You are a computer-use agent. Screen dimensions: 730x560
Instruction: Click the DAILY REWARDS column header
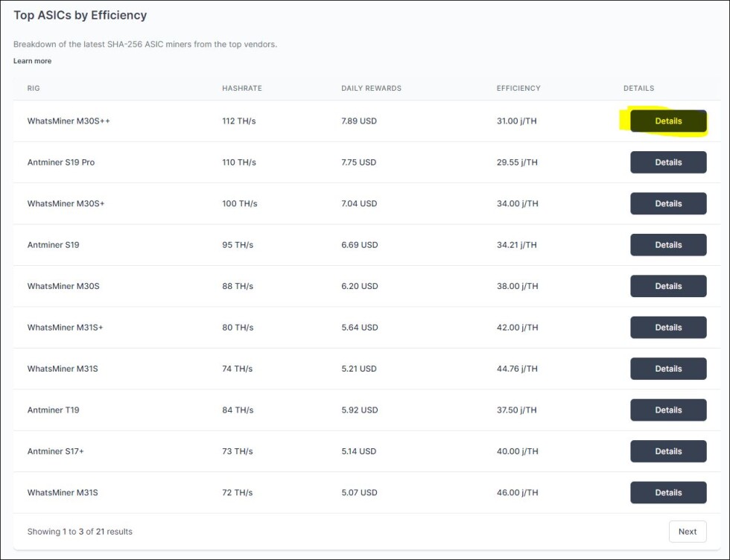371,88
